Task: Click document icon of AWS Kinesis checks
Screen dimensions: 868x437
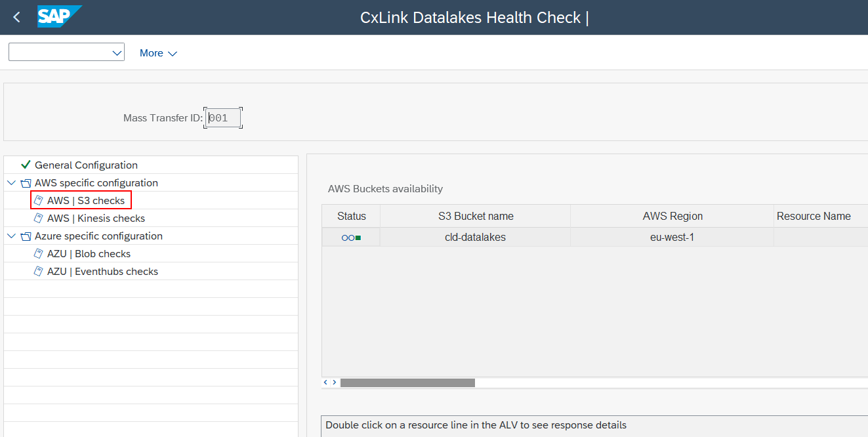Action: coord(39,218)
